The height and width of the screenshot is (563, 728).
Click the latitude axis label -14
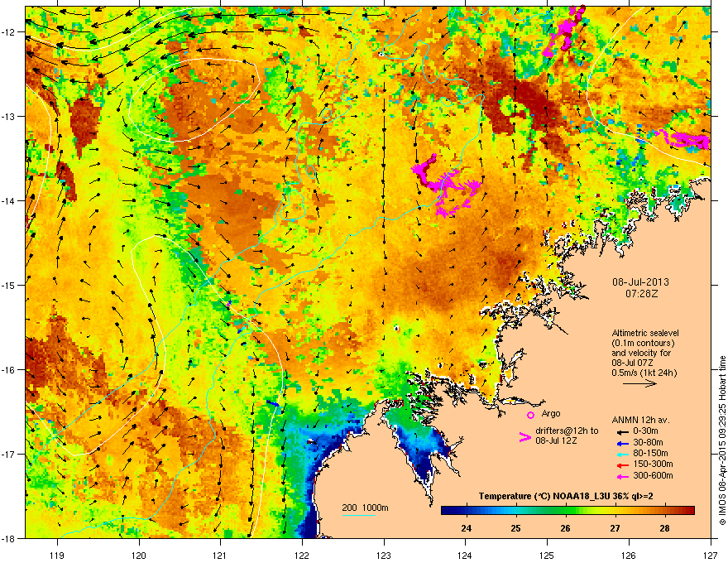[x=9, y=200]
